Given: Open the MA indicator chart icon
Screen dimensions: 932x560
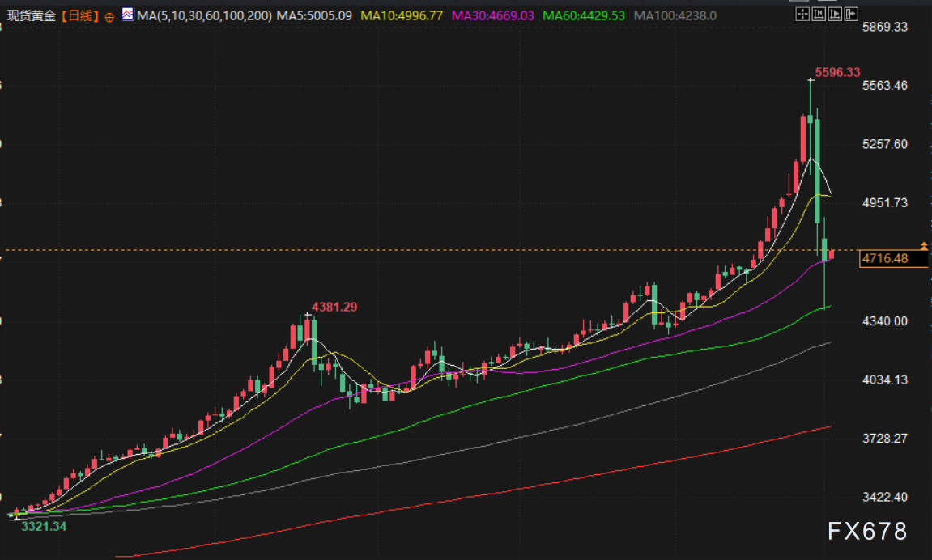Looking at the screenshot, I should click(x=128, y=15).
